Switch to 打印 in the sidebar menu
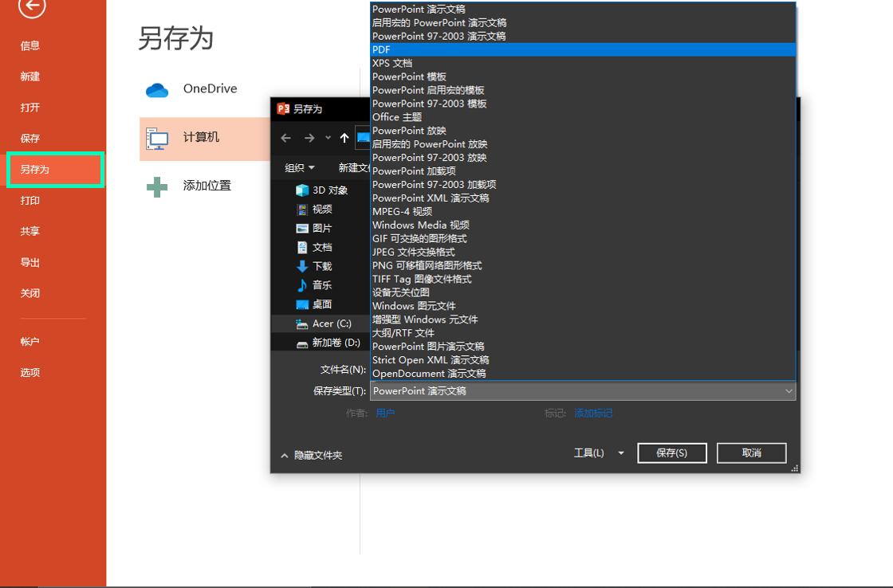 (x=30, y=200)
